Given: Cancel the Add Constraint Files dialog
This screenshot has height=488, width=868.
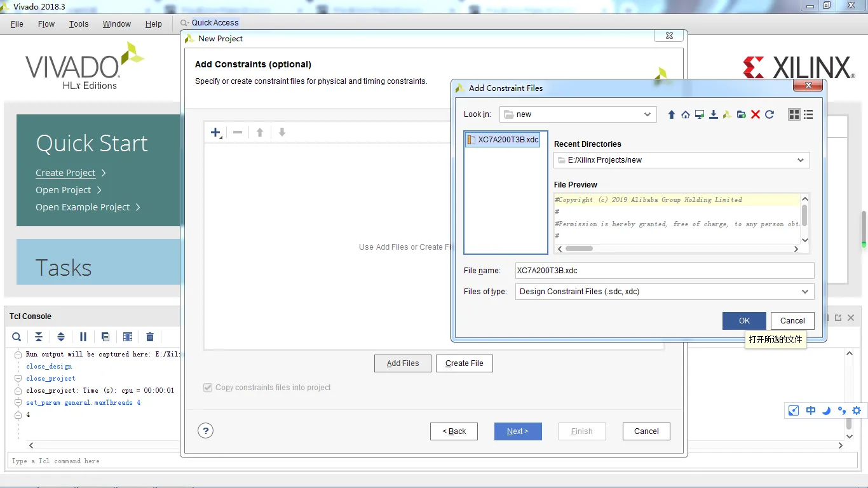Looking at the screenshot, I should click(792, 321).
